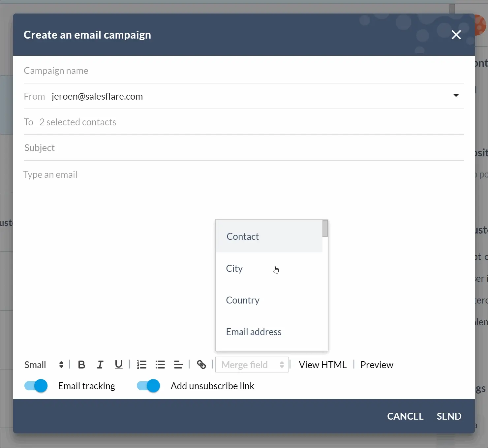This screenshot has height=448, width=488.
Task: Choose Email address merge field
Action: 269,332
